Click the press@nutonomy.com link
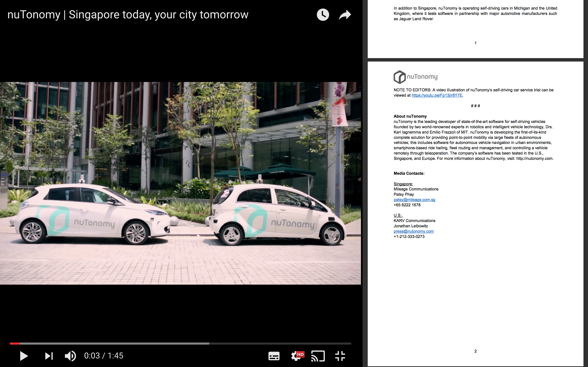This screenshot has width=588, height=367. click(x=414, y=231)
